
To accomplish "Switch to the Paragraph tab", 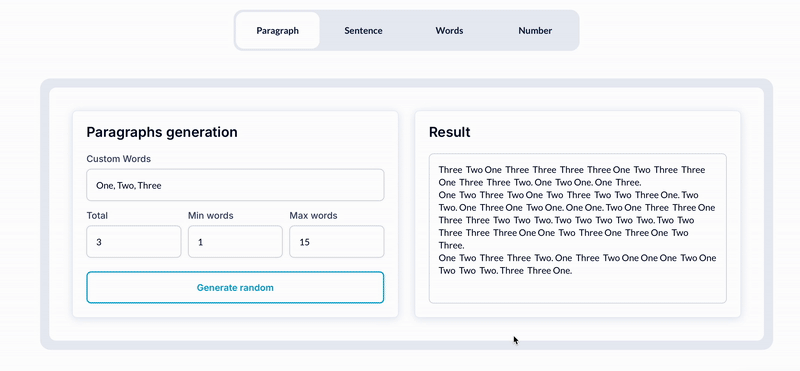I will (x=278, y=31).
